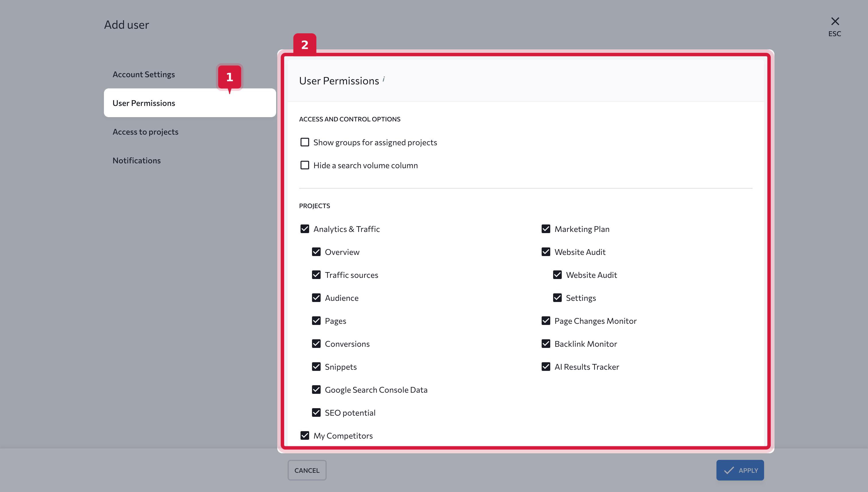Uncheck the Overview permission
This screenshot has height=492, width=868.
(316, 252)
